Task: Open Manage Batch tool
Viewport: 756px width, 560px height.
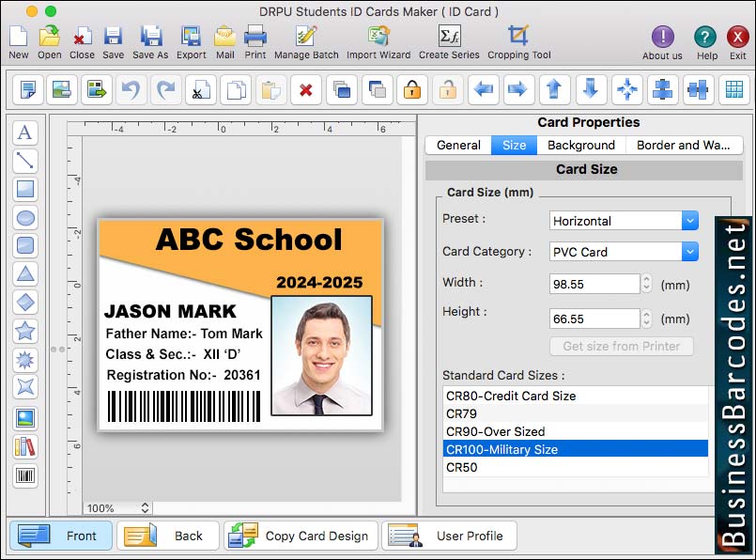Action: [305, 37]
